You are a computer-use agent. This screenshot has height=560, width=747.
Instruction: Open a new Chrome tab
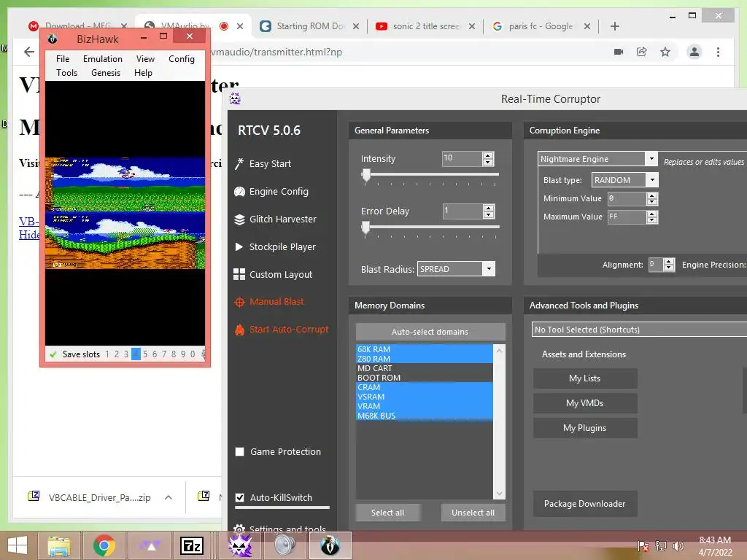[x=614, y=26]
